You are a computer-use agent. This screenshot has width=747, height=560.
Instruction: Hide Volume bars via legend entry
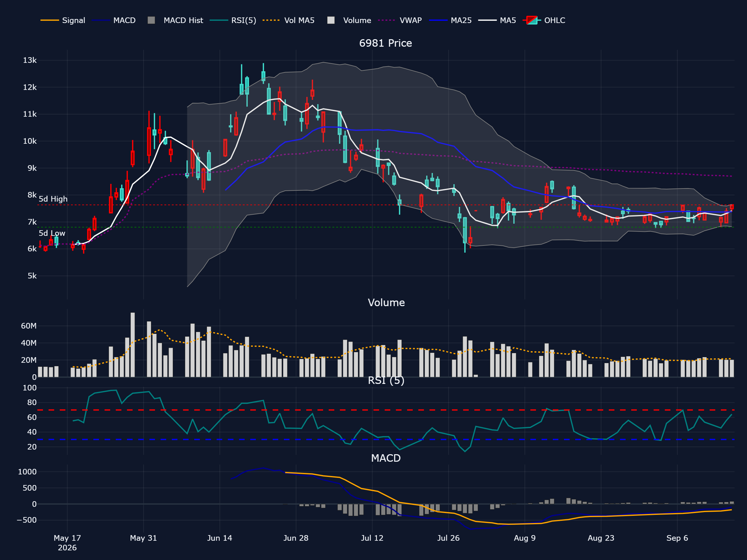349,20
